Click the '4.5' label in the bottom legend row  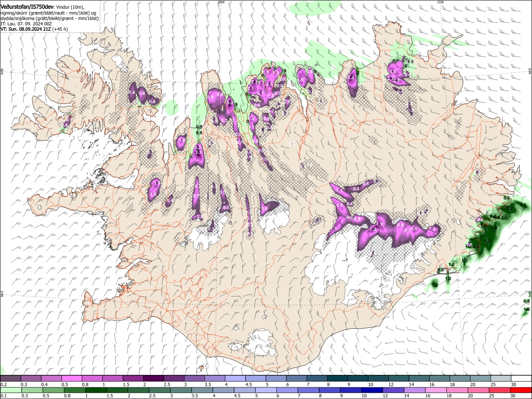237,396
